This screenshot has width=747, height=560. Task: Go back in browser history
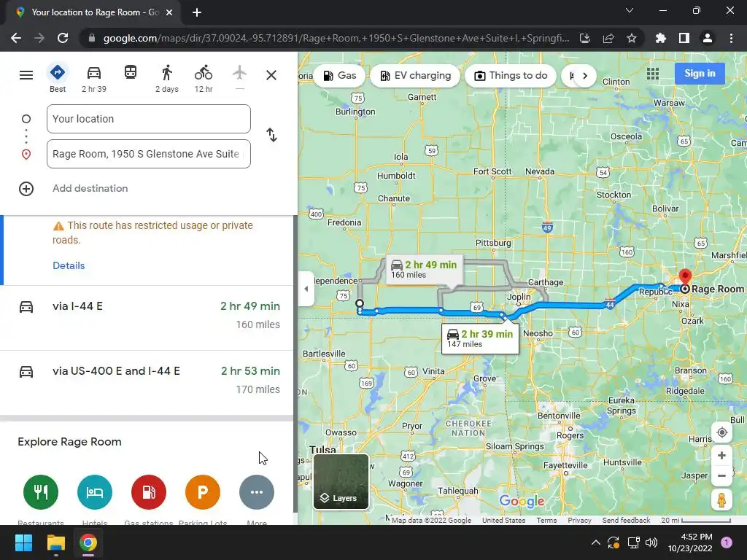16,38
